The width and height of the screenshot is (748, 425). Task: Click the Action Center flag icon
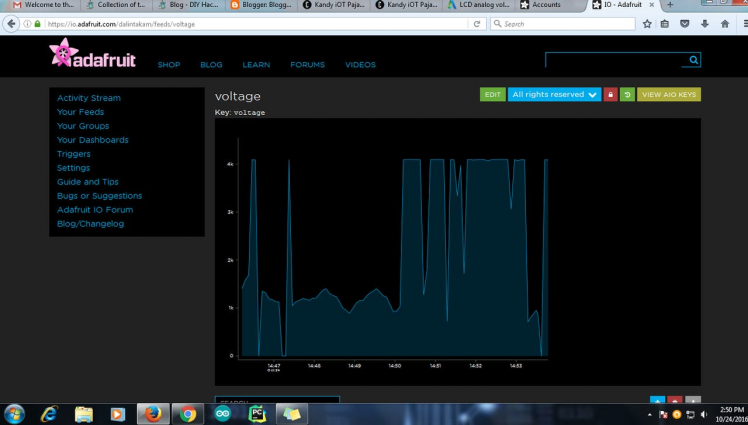pos(663,415)
